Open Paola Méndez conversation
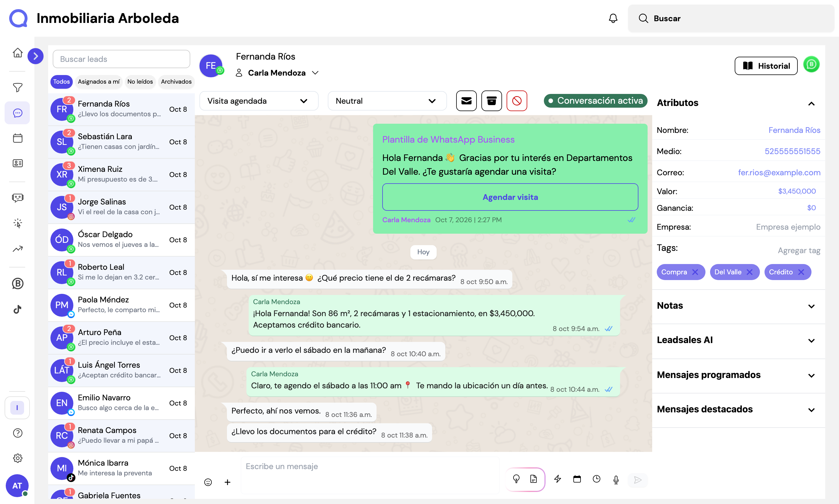 pos(121,305)
